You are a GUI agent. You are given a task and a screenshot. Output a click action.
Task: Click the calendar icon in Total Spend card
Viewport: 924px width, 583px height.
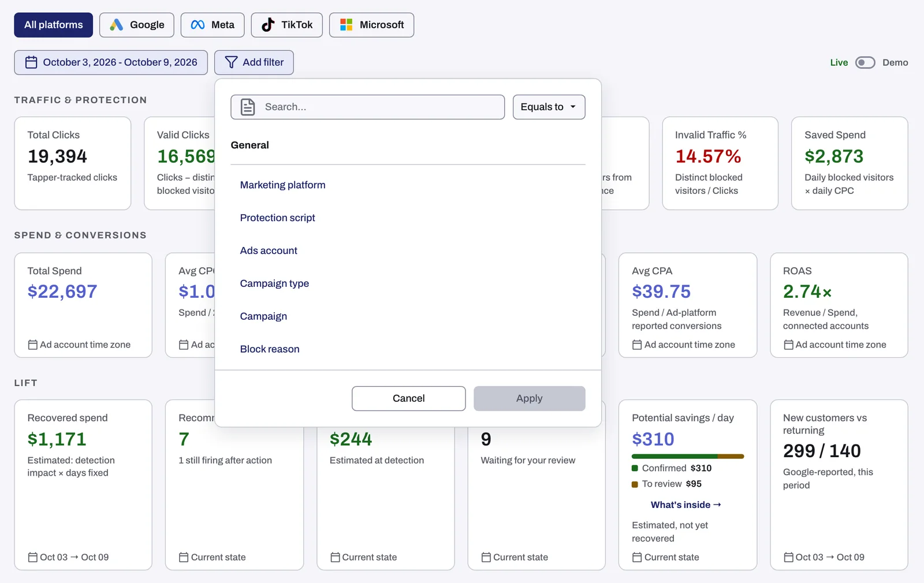coord(33,345)
